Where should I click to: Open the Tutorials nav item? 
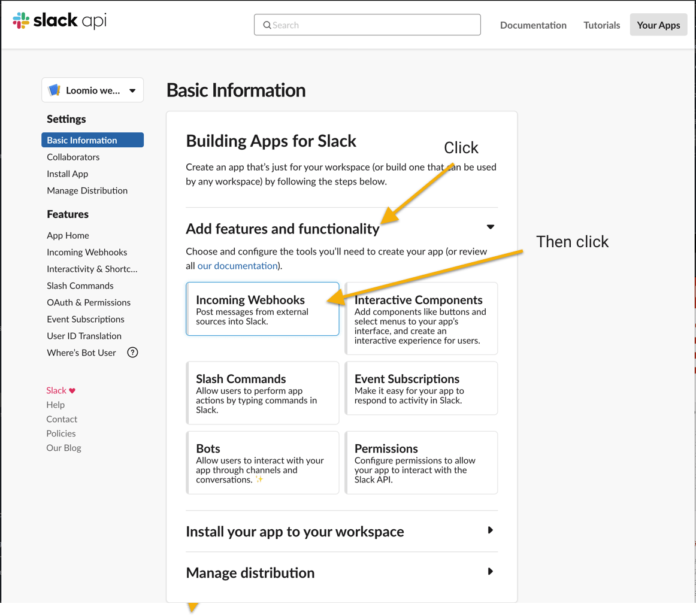601,25
